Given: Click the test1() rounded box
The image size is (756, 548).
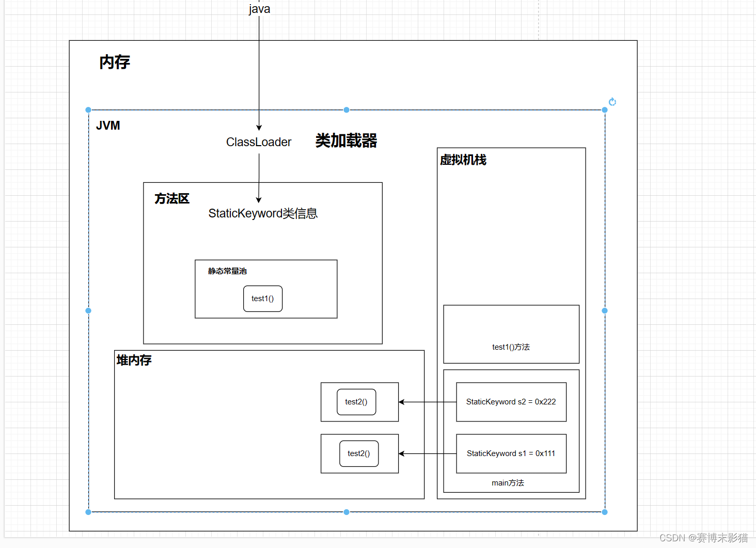Looking at the screenshot, I should [x=263, y=299].
